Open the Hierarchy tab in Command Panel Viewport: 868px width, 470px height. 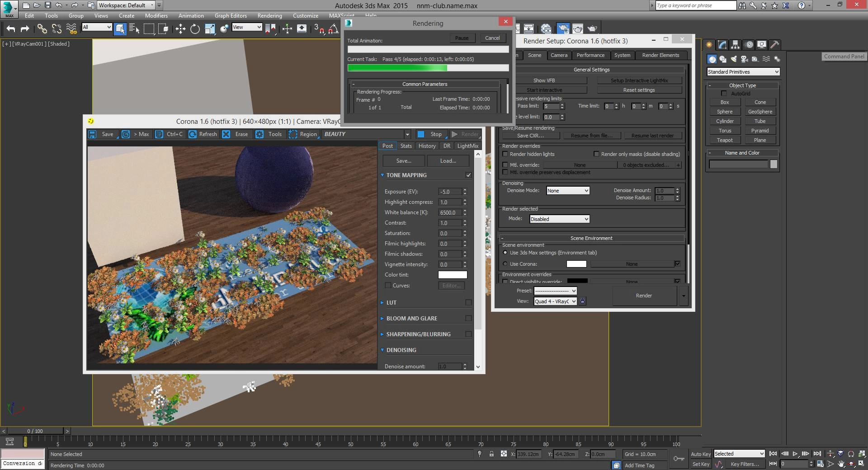[736, 44]
